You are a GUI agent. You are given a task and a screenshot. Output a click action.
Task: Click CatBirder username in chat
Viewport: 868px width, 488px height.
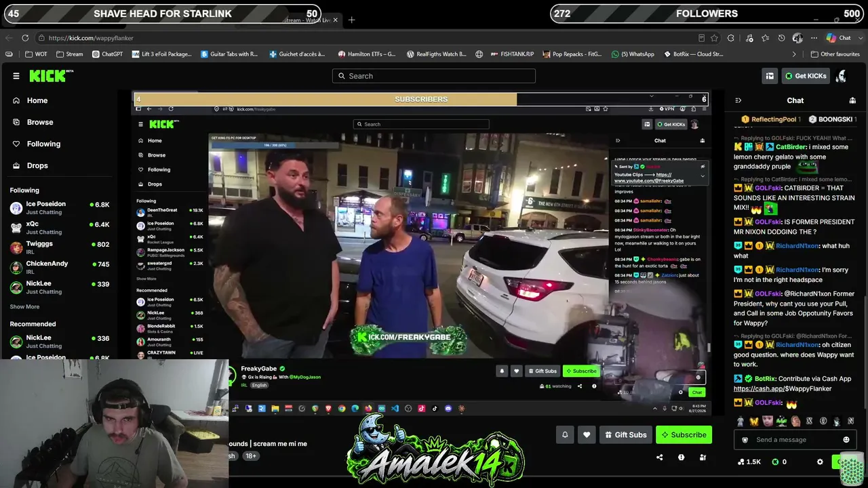[791, 146]
